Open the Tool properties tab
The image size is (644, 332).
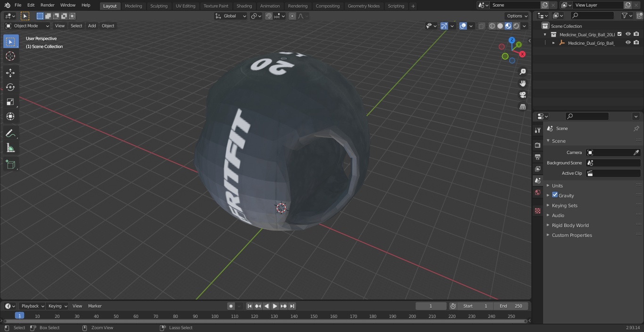point(537,130)
